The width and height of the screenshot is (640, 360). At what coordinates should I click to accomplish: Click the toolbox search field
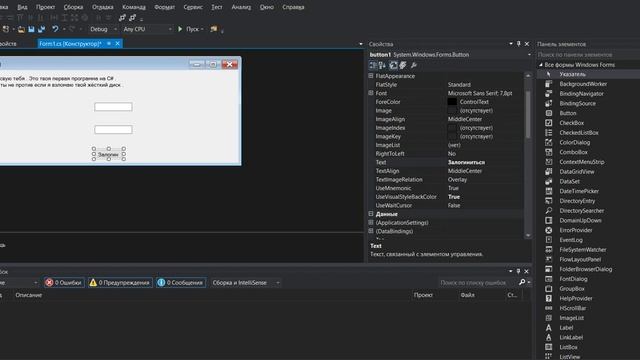tap(588, 55)
